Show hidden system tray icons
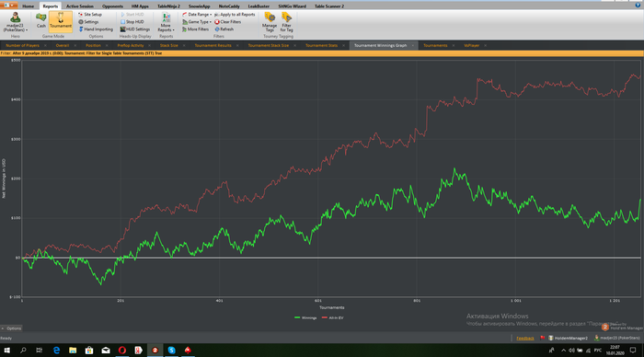 click(563, 350)
